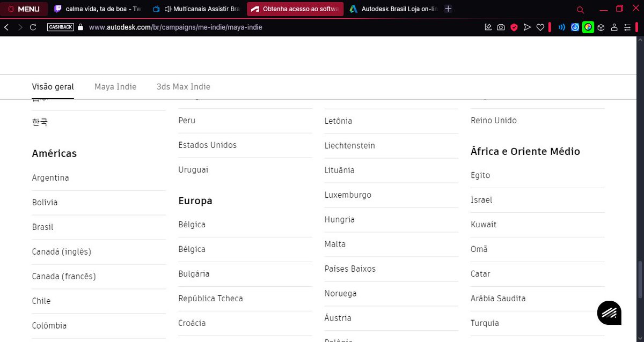Select Israel country link
This screenshot has width=644, height=342.
coord(481,200)
